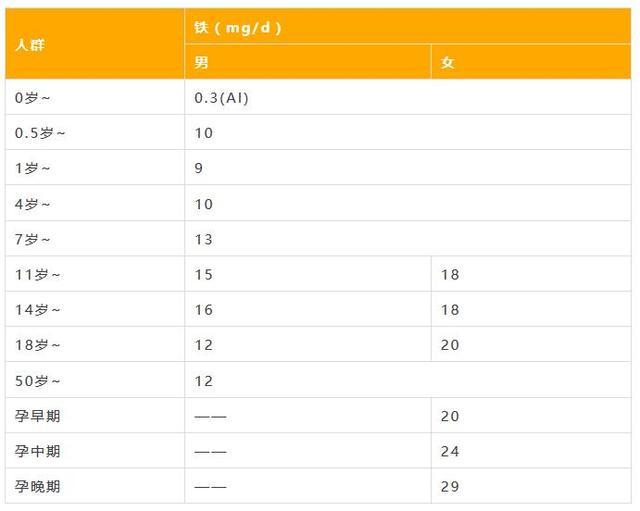Click the 50岁~ row label

click(x=38, y=381)
